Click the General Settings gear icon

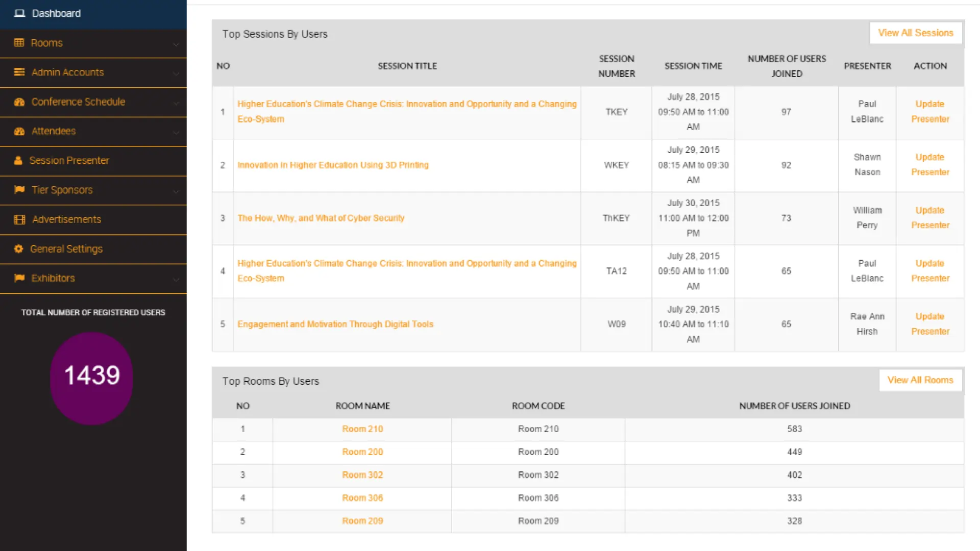tap(19, 248)
